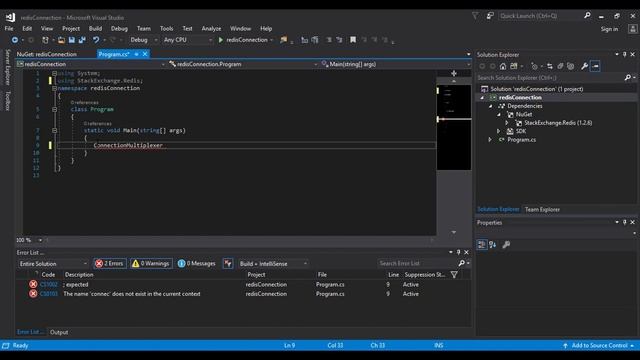
Task: Click the Alphabetical sort icon in Properties panel
Action: click(493, 244)
